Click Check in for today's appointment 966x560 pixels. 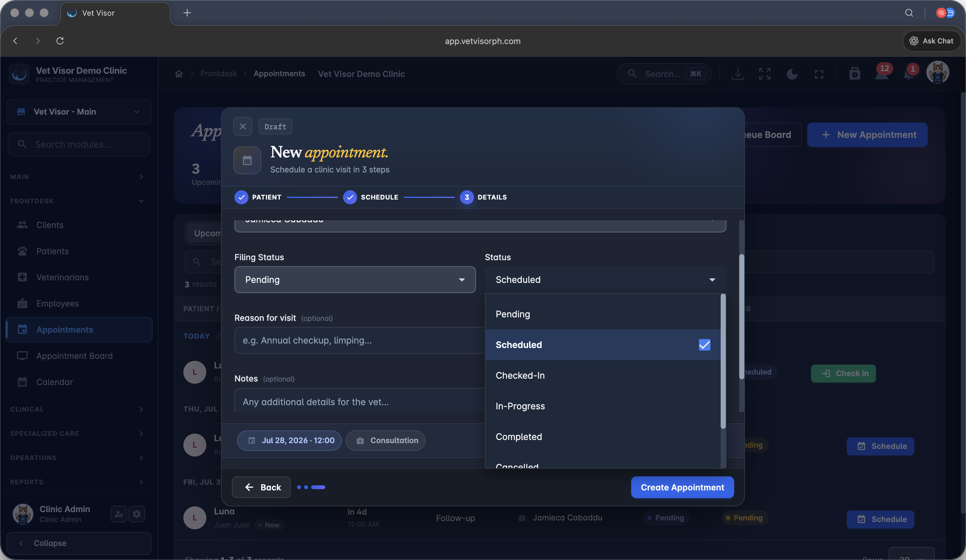[843, 374]
